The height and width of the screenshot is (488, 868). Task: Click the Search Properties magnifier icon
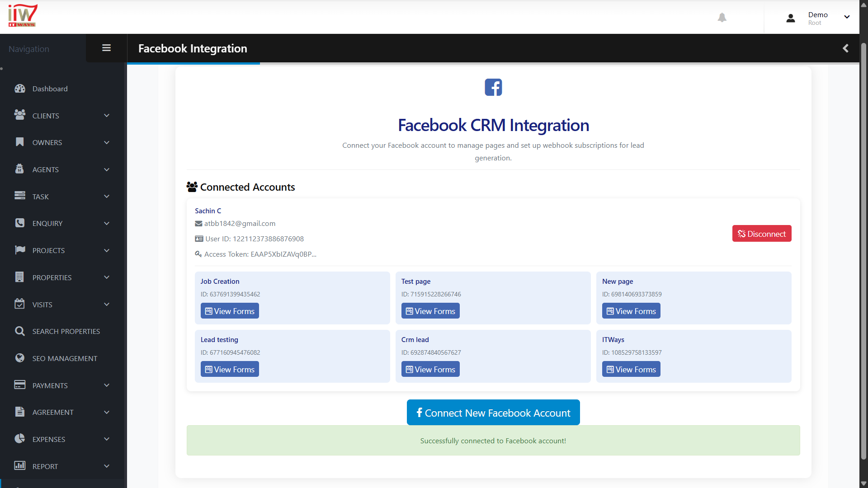pos(20,331)
